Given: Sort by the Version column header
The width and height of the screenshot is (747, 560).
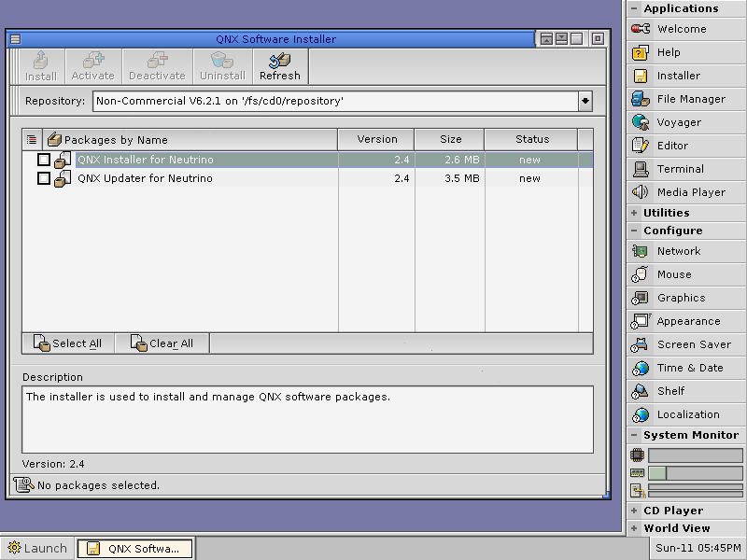Looking at the screenshot, I should click(x=376, y=139).
